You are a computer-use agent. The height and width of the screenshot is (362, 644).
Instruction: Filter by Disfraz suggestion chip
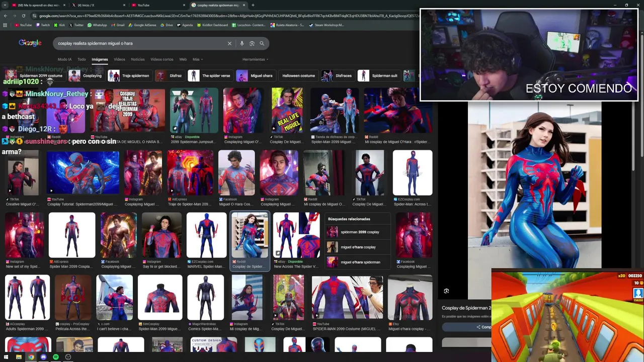click(169, 76)
